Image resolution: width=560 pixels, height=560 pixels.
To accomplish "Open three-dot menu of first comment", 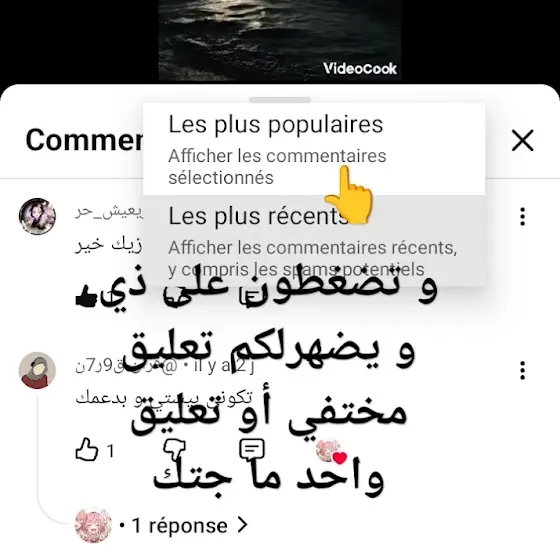I will [522, 217].
